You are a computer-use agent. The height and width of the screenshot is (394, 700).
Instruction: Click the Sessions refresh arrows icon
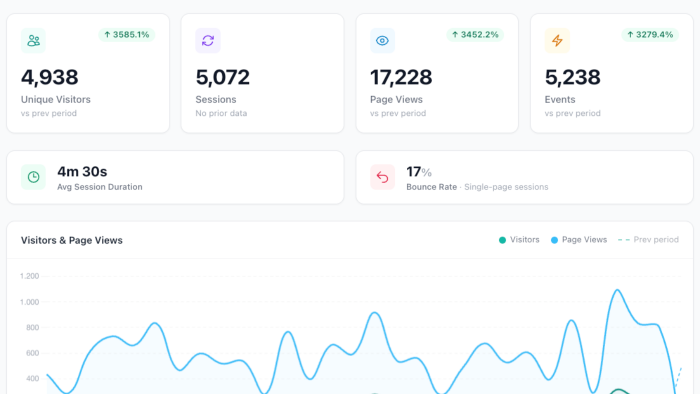pyautogui.click(x=208, y=41)
